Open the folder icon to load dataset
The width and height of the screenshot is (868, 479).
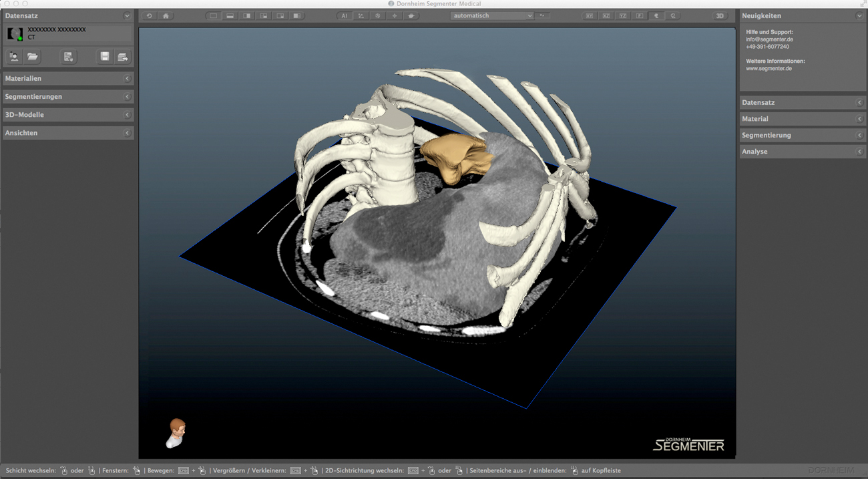pos(32,57)
